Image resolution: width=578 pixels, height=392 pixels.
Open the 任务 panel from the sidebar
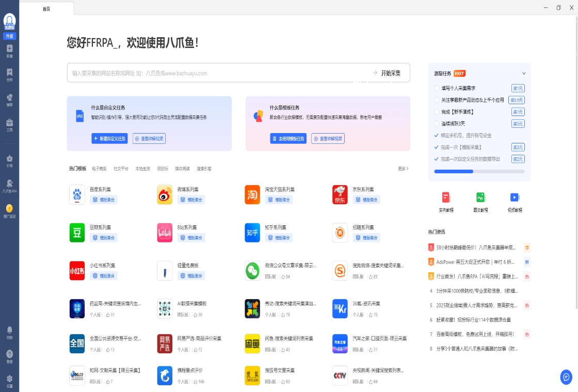click(x=9, y=72)
